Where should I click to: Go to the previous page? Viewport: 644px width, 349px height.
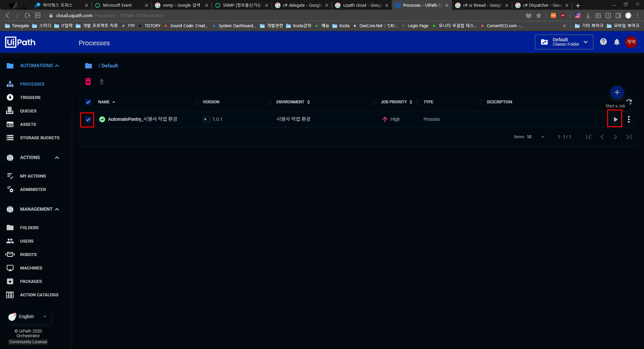[x=602, y=137]
